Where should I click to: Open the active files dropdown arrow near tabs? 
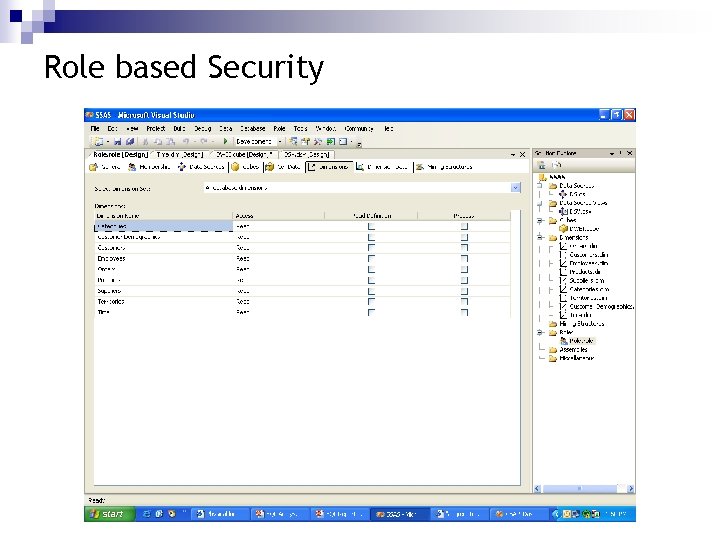513,155
